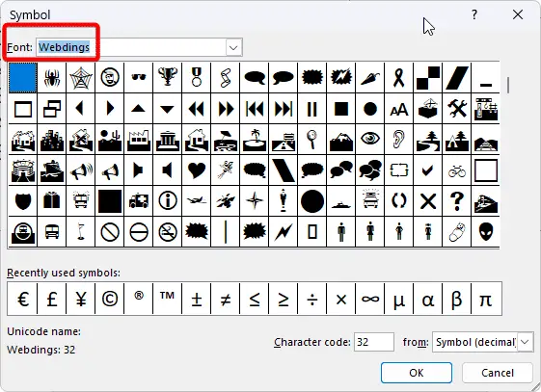Image resolution: width=541 pixels, height=392 pixels.
Task: Select the fire truck symbol
Action: tap(81, 201)
